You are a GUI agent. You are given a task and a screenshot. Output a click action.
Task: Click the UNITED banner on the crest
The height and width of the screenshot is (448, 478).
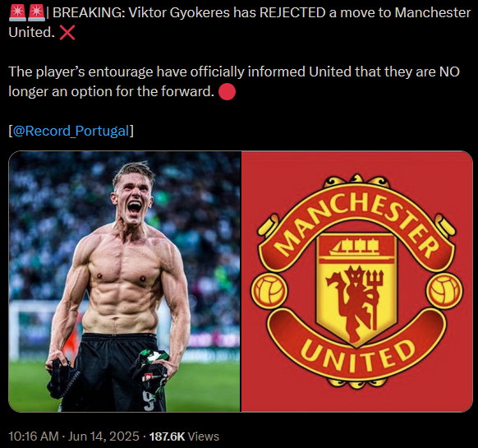[x=357, y=351]
